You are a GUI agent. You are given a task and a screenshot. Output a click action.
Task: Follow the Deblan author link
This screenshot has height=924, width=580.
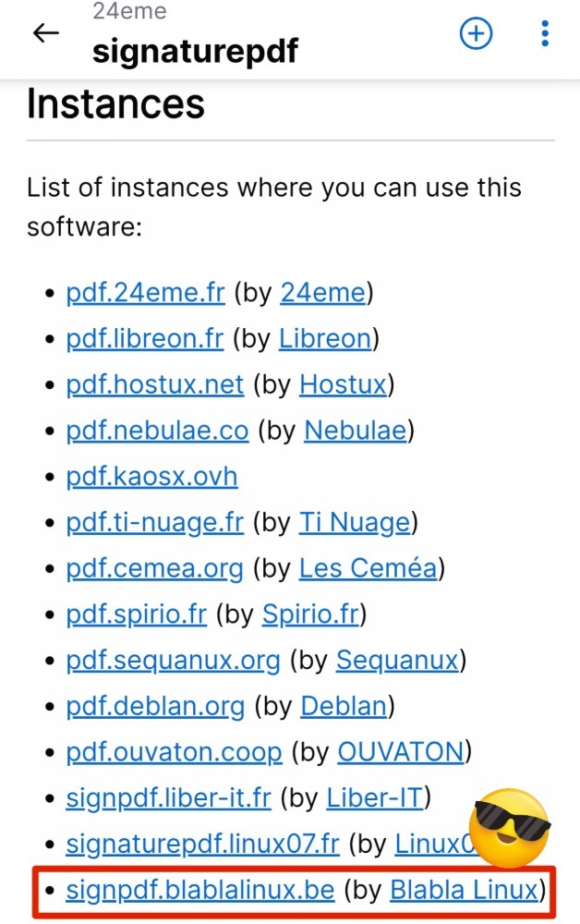(x=343, y=707)
